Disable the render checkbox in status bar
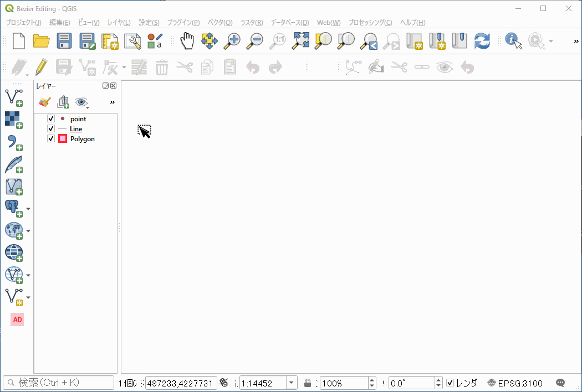This screenshot has width=582, height=392. click(450, 383)
